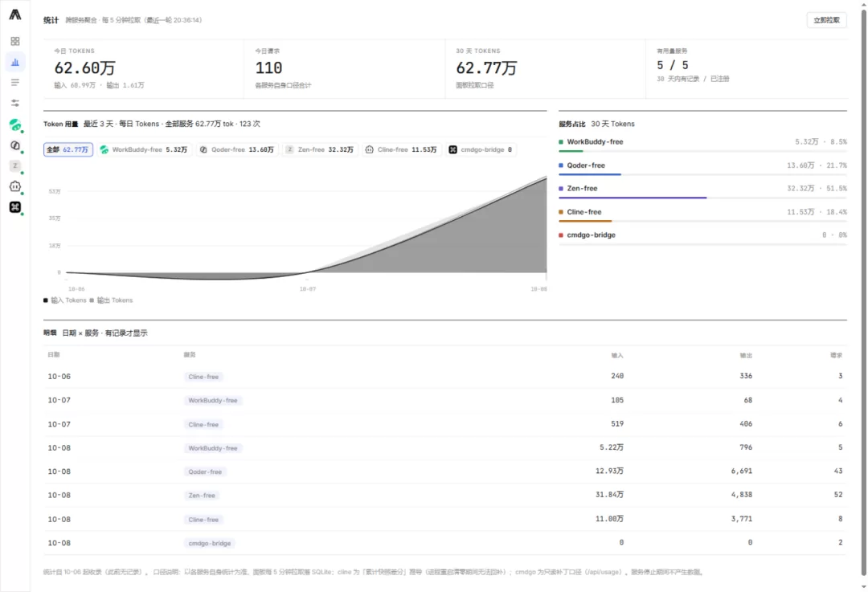The height and width of the screenshot is (592, 868).
Task: Filter chart by Cline-free 11.53万 chip
Action: [401, 149]
